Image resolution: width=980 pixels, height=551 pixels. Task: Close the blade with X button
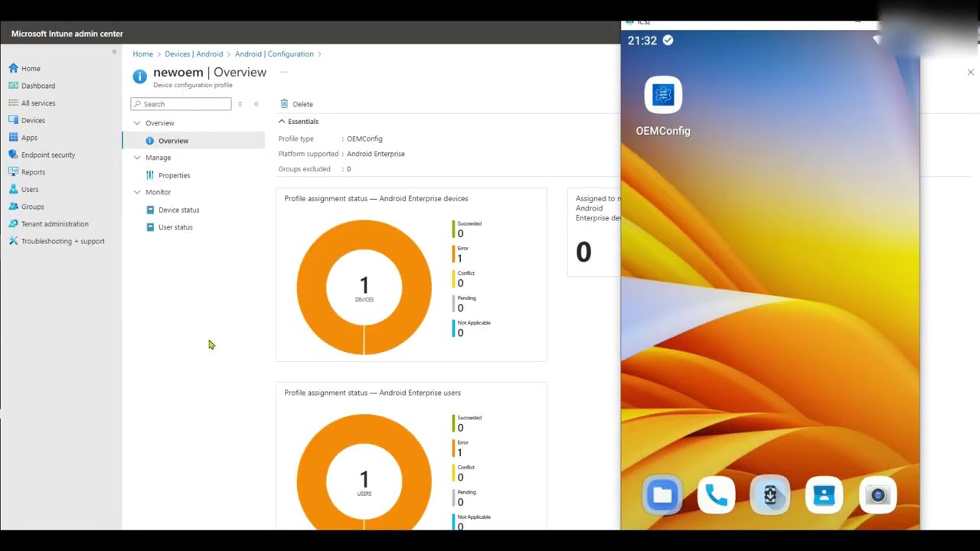point(971,72)
